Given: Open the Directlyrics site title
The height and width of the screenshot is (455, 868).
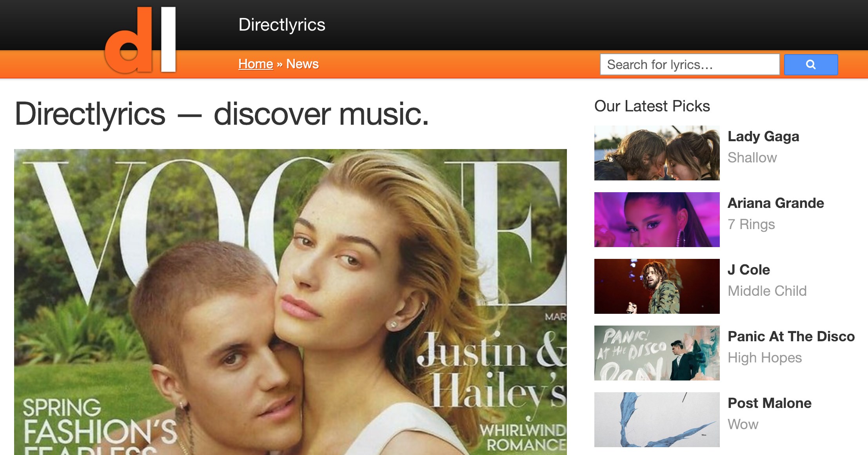Looking at the screenshot, I should click(x=282, y=25).
